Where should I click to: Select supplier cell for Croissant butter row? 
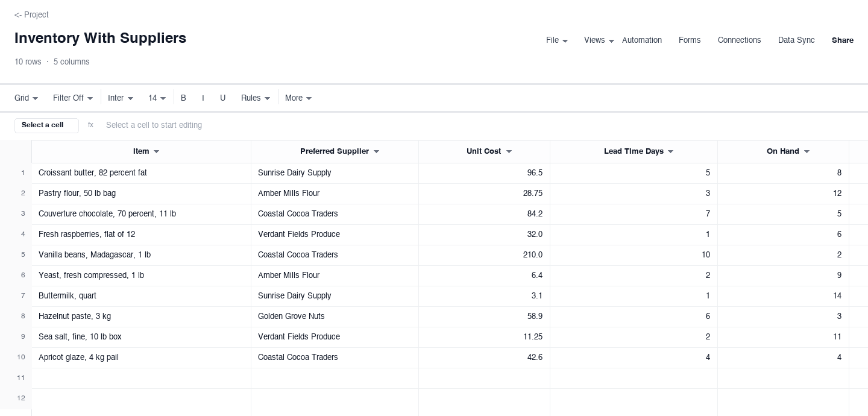[x=335, y=173]
